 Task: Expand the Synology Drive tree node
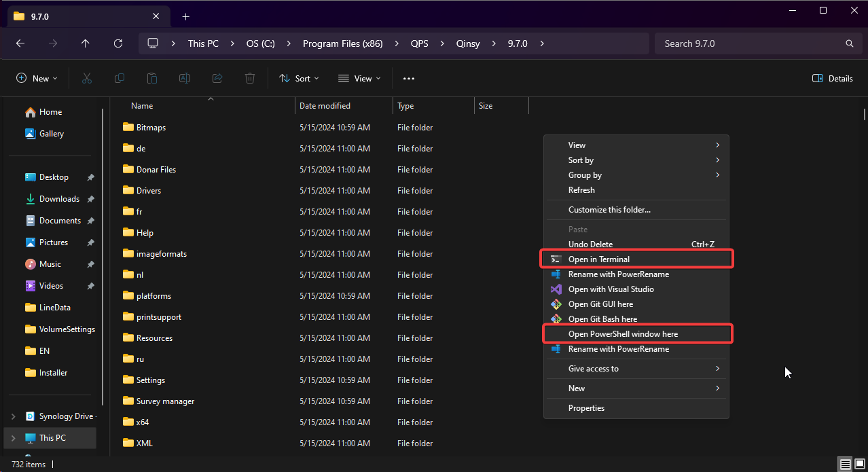click(x=13, y=416)
